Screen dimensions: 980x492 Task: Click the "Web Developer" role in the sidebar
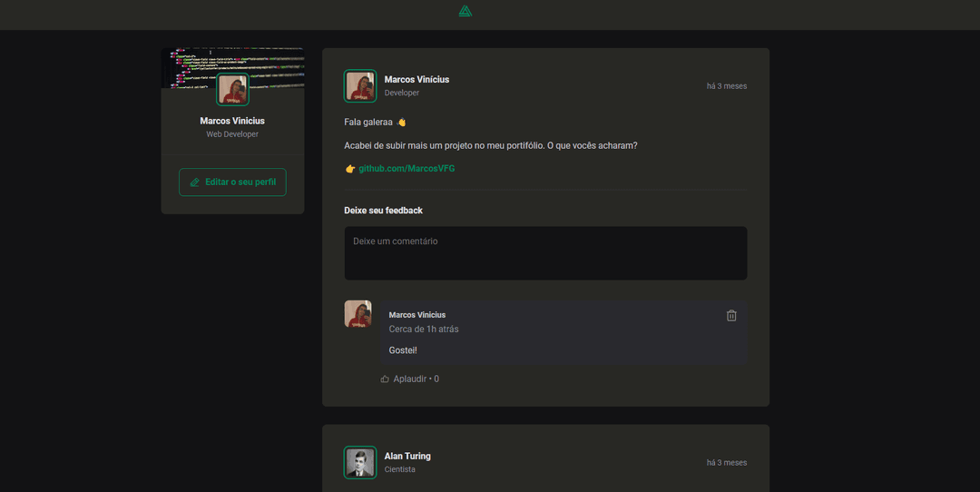click(x=232, y=134)
